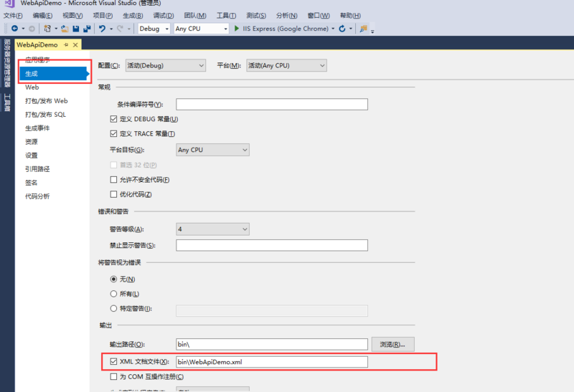574x392 pixels.
Task: Open the 平台 活动(Any CPU) combo box
Action: [286, 65]
